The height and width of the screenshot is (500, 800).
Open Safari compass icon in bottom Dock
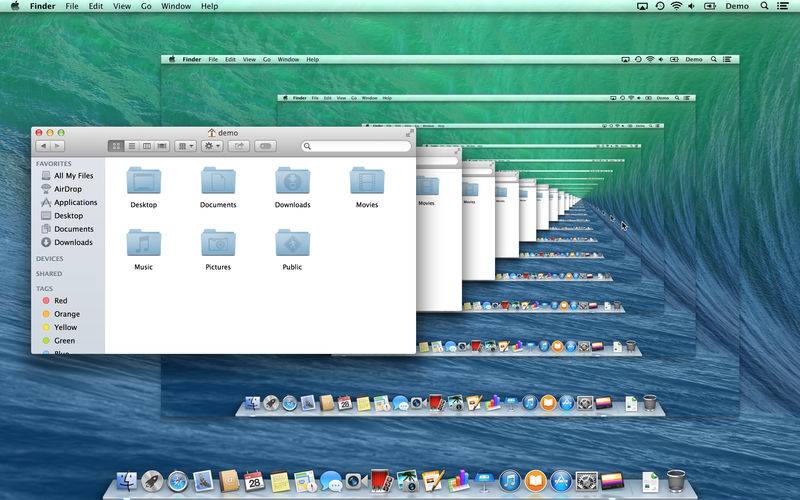(178, 481)
